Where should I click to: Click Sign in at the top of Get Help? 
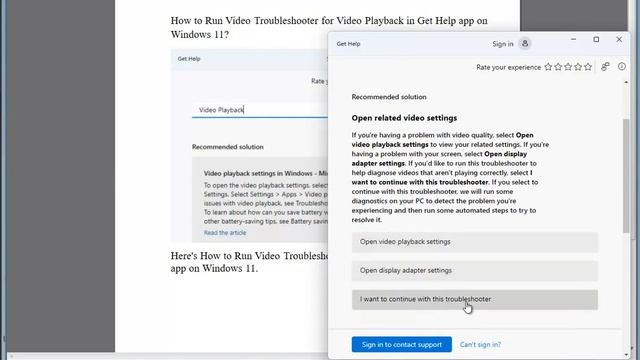coord(502,44)
